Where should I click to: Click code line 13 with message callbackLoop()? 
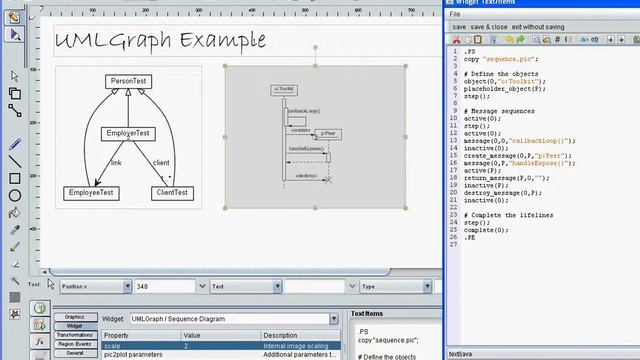(x=519, y=141)
